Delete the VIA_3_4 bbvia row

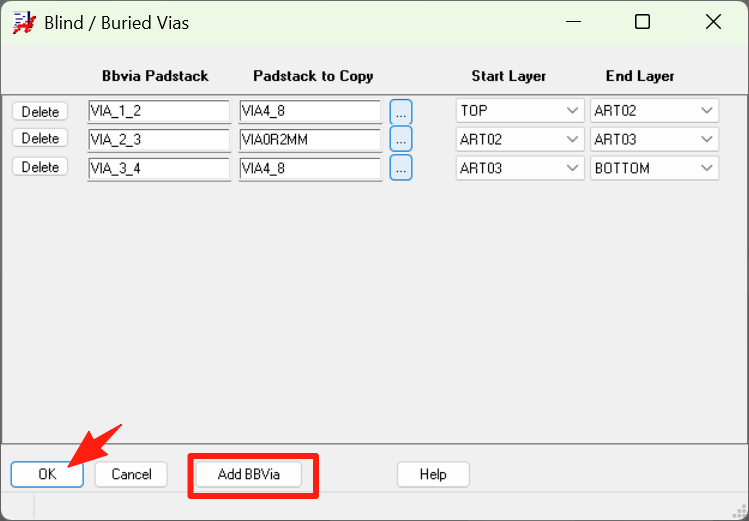pyautogui.click(x=40, y=167)
